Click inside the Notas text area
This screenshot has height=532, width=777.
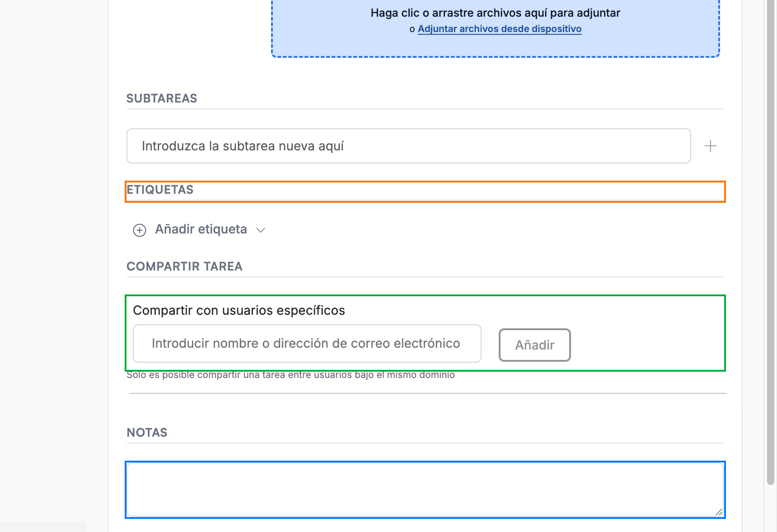coord(425,490)
